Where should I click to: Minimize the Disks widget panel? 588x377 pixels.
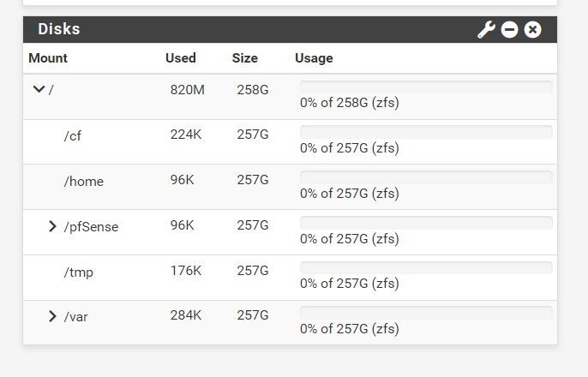510,30
